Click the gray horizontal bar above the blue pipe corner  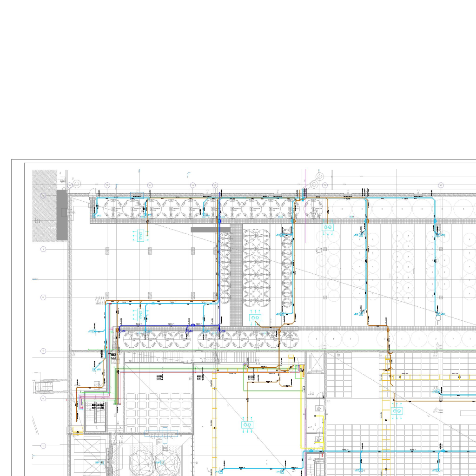(x=210, y=230)
